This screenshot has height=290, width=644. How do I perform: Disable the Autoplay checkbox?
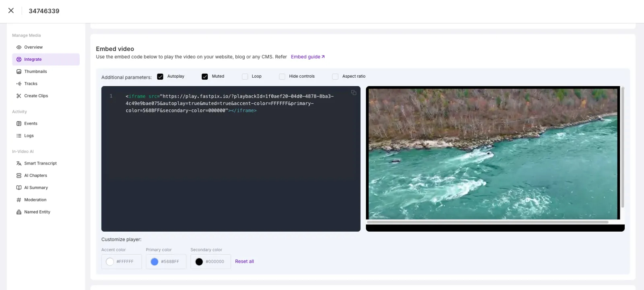[x=160, y=76]
